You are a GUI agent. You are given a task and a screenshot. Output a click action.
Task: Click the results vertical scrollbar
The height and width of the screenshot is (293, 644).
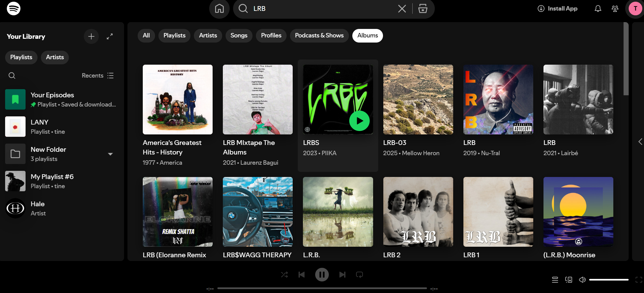tap(626, 59)
